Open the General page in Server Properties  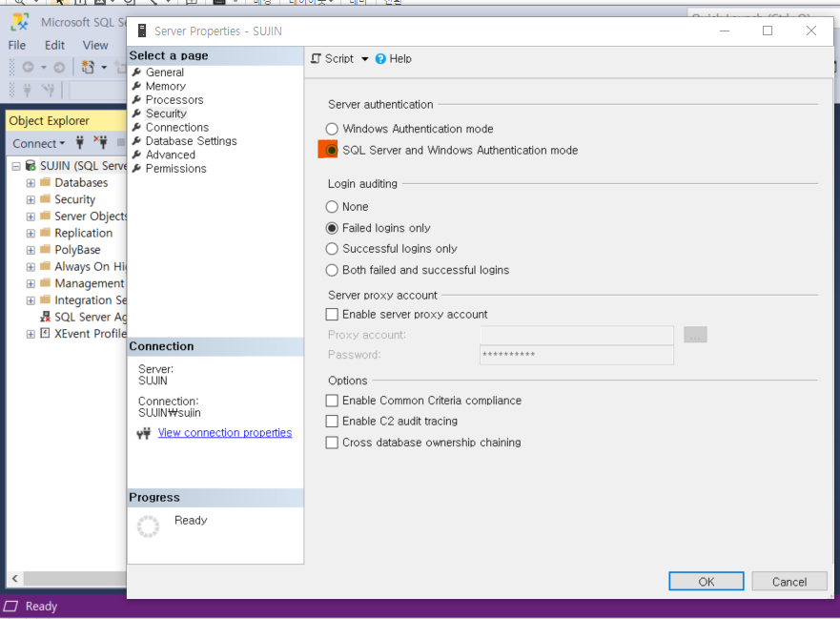click(164, 72)
